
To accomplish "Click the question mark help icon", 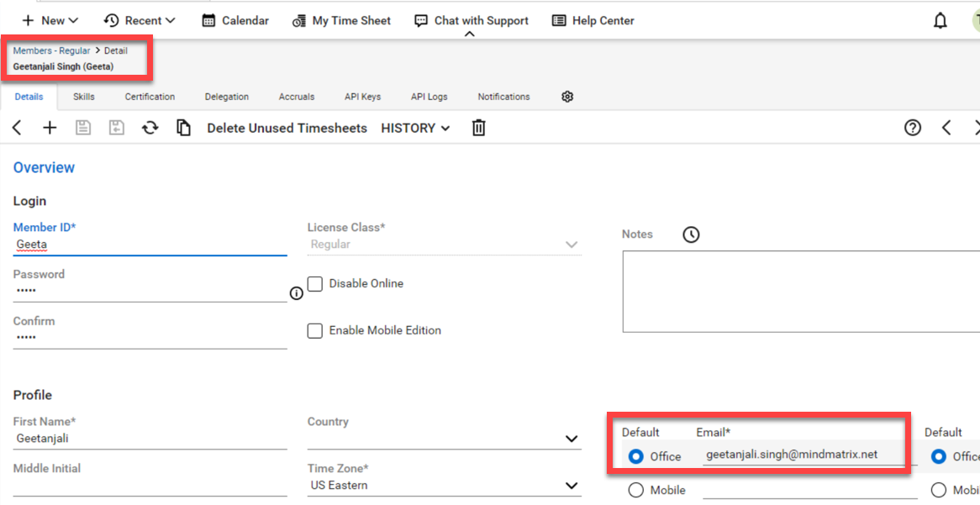I will pyautogui.click(x=913, y=128).
